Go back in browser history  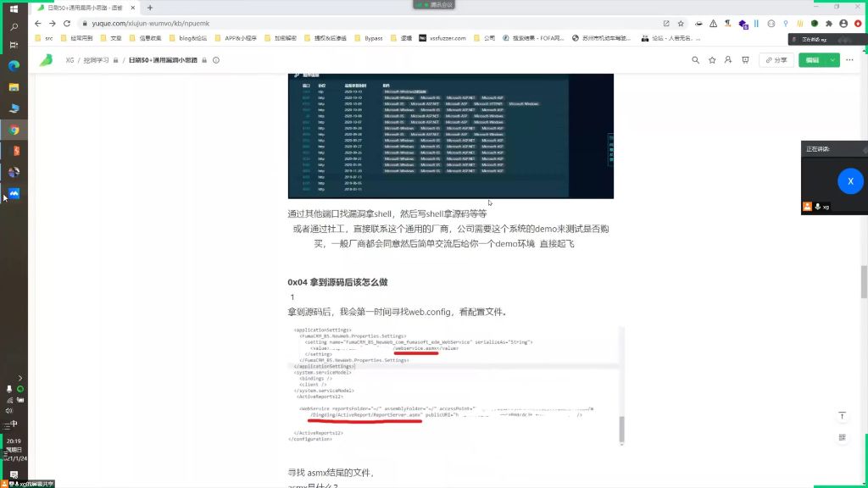(37, 23)
